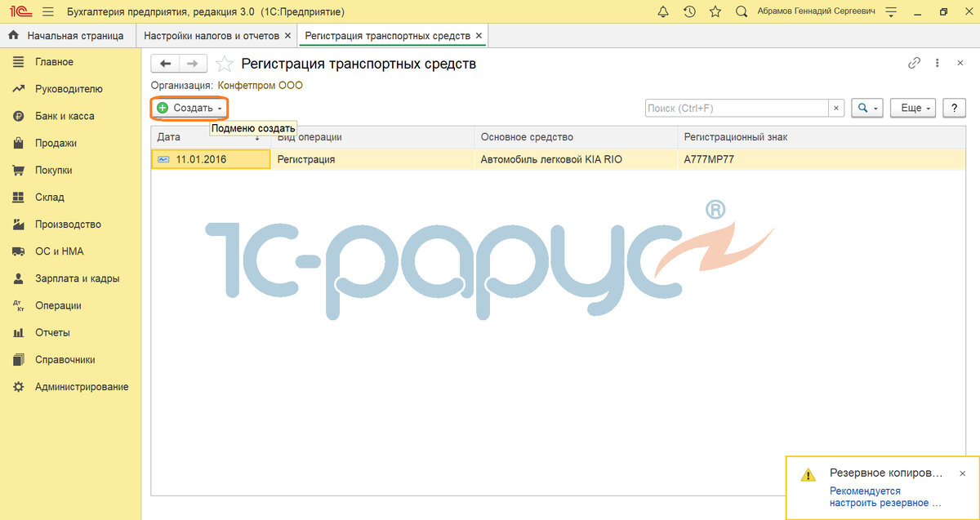This screenshot has height=520, width=980.
Task: Open the 1C main menu hamburger icon
Action: (47, 12)
